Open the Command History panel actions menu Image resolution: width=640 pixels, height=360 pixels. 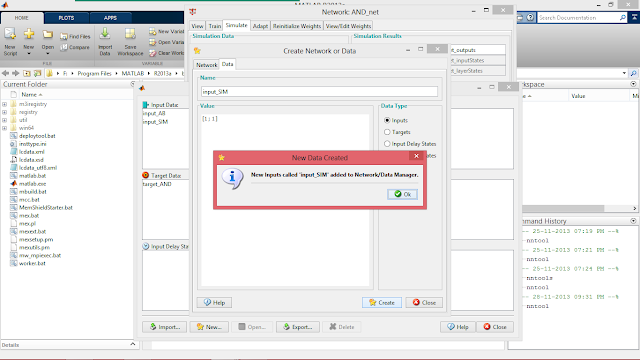coord(633,221)
